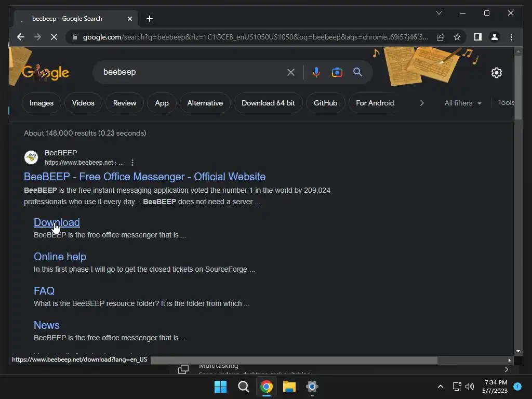This screenshot has height=399, width=532.
Task: Open tab search dropdown arrow
Action: pyautogui.click(x=438, y=13)
